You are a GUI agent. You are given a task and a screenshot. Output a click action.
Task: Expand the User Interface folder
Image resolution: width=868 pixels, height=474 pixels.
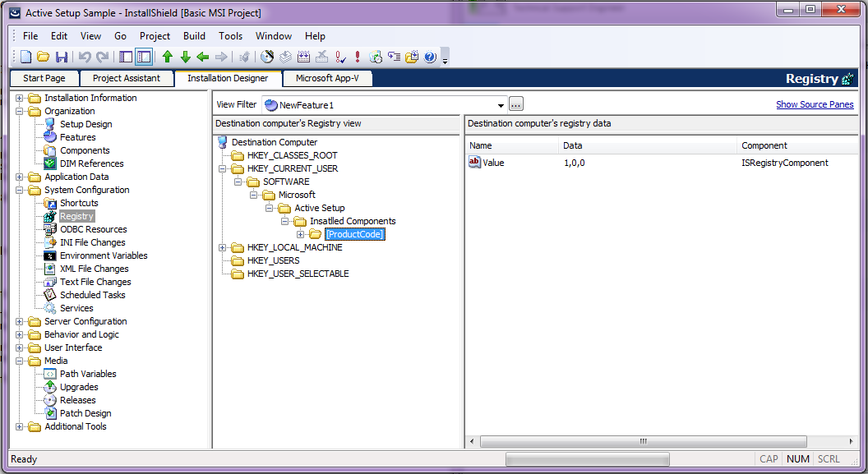(x=20, y=347)
